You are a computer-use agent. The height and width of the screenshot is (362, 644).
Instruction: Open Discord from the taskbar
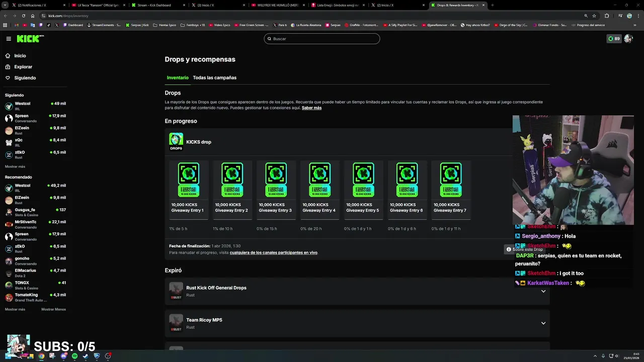point(63,356)
